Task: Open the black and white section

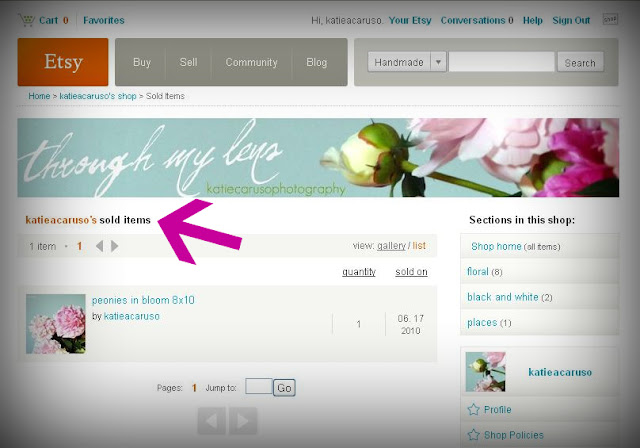Action: [x=503, y=297]
